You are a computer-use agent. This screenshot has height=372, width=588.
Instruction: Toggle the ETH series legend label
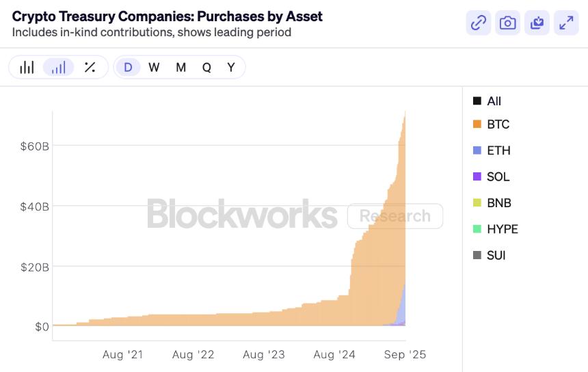(x=498, y=150)
